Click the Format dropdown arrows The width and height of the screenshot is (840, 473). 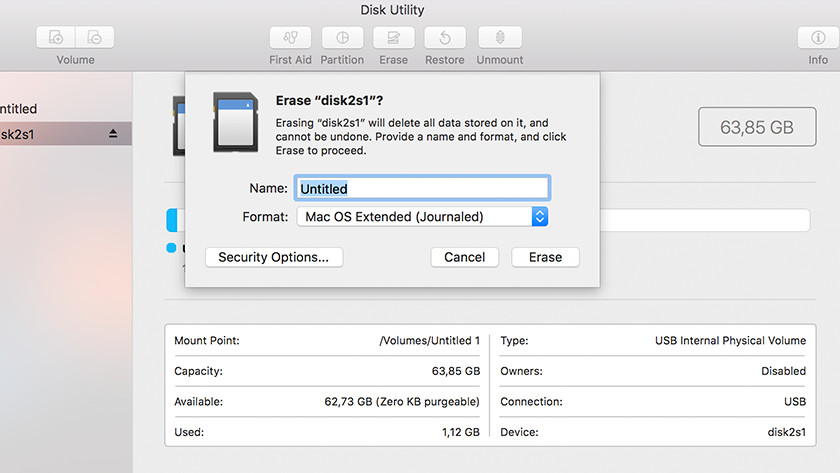tap(539, 217)
